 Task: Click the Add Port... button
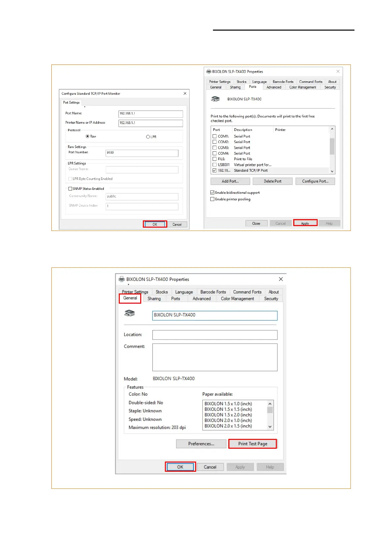(230, 181)
